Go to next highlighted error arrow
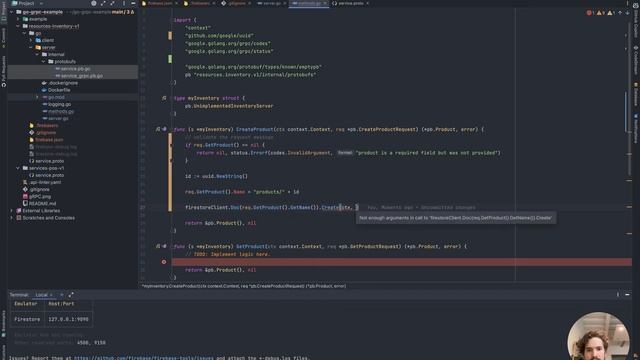The image size is (640, 360). pos(627,13)
